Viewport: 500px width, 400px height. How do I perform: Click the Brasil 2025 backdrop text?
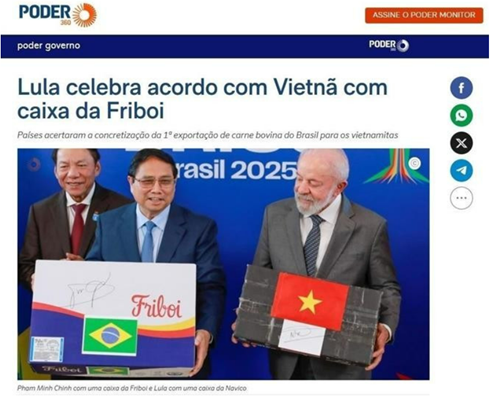[x=237, y=170]
